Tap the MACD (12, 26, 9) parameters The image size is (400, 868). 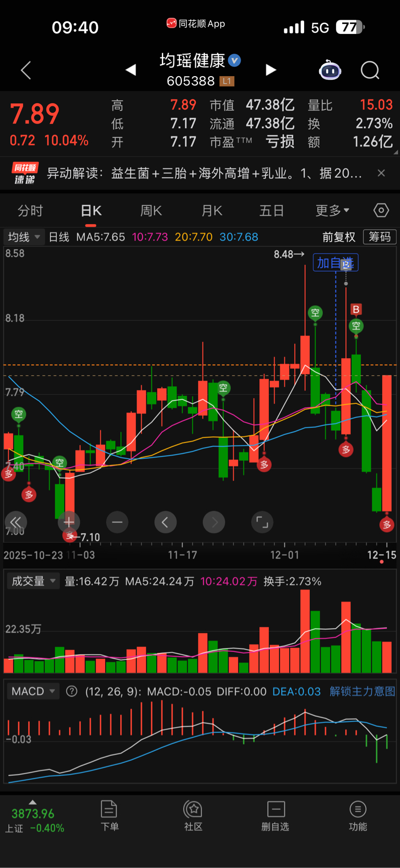pyautogui.click(x=113, y=692)
